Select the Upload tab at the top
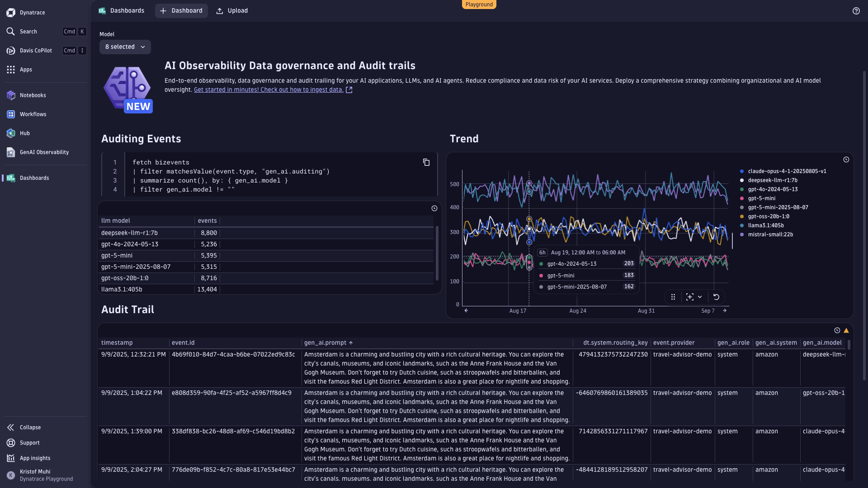The image size is (868, 488). pos(232,10)
